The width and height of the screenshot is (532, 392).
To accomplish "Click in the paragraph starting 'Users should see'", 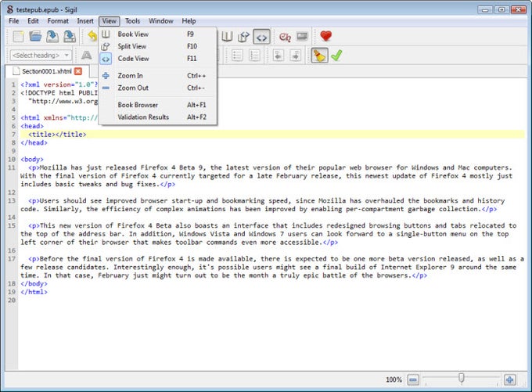I will (262, 205).
